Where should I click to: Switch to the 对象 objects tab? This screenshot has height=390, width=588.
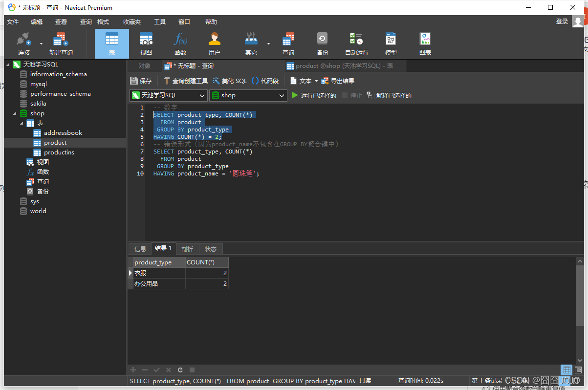tap(144, 66)
